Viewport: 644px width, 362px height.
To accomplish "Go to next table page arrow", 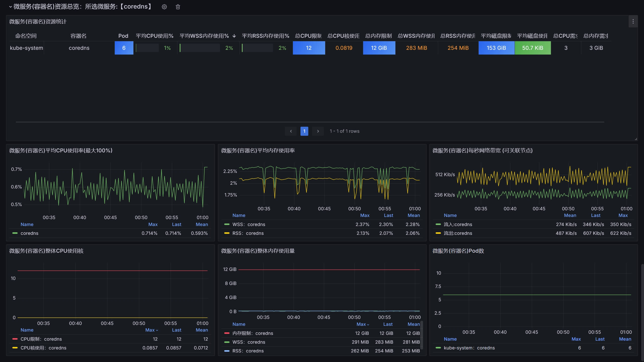I will [318, 131].
